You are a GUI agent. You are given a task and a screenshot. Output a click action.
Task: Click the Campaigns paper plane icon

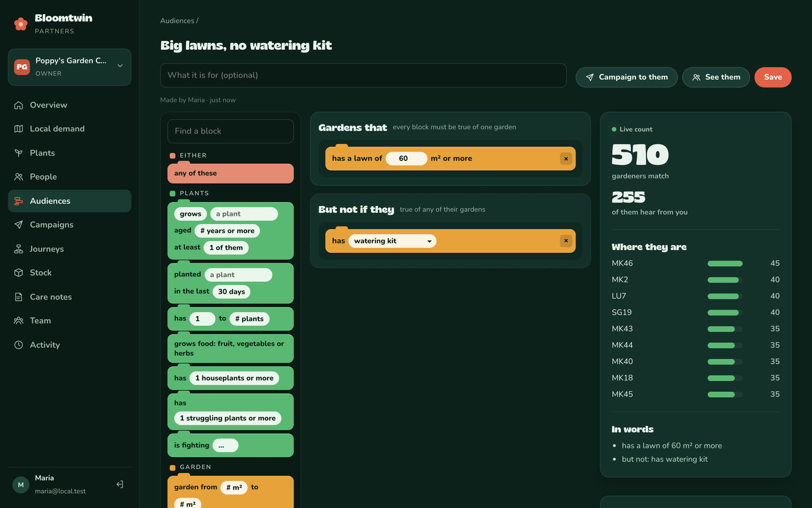(19, 225)
